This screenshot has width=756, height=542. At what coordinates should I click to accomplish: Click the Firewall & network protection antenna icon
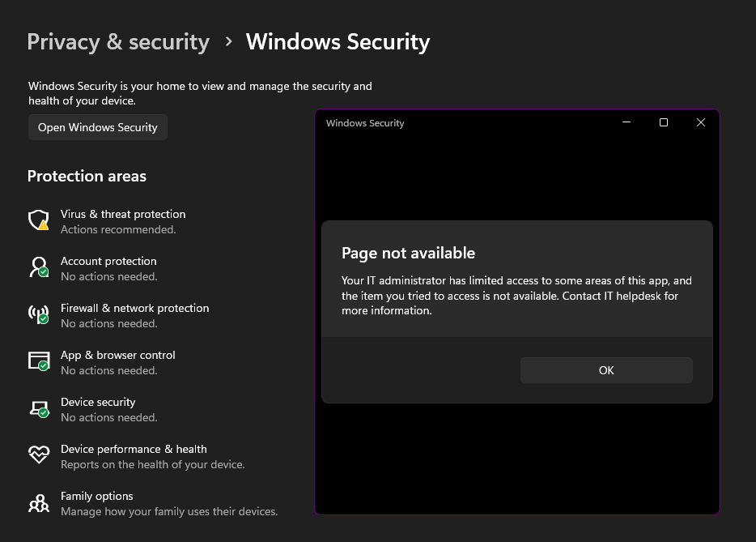39,314
